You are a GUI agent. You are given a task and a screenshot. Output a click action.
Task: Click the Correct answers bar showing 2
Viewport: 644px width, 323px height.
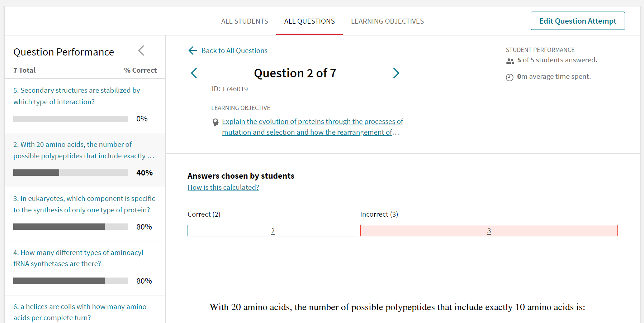click(x=273, y=231)
